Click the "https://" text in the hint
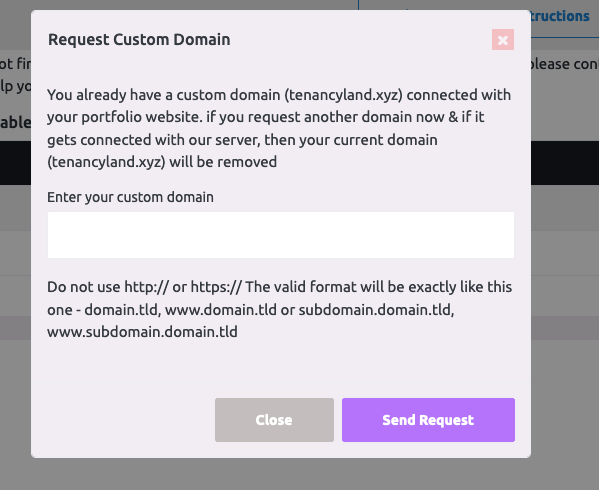The width and height of the screenshot is (599, 490). (216, 287)
